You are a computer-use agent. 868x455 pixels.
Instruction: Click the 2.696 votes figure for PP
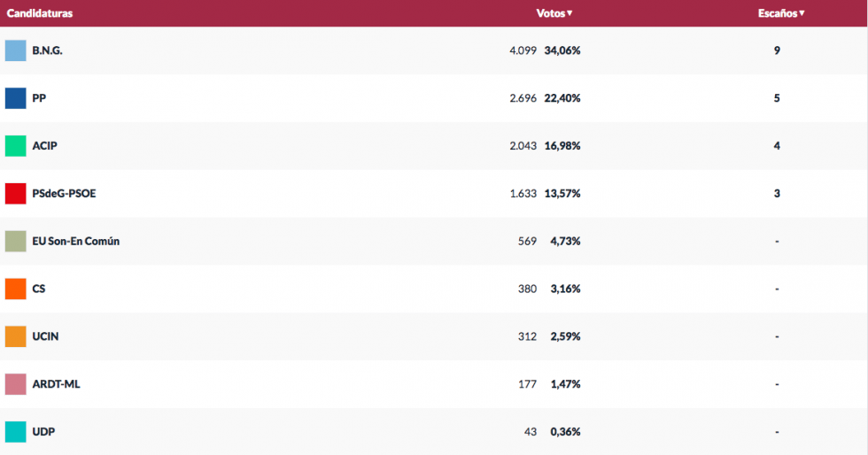pyautogui.click(x=523, y=98)
